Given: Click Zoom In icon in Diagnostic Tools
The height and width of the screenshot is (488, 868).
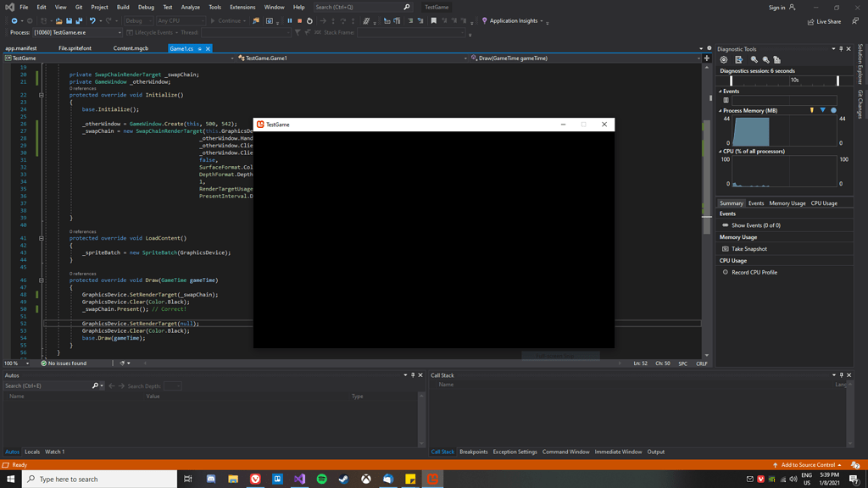Looking at the screenshot, I should click(x=754, y=60).
